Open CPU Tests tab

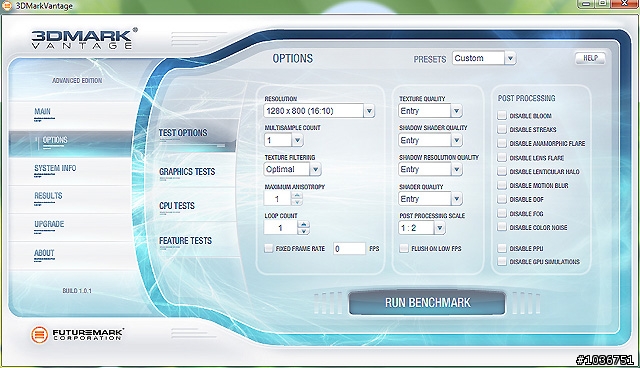(x=177, y=206)
